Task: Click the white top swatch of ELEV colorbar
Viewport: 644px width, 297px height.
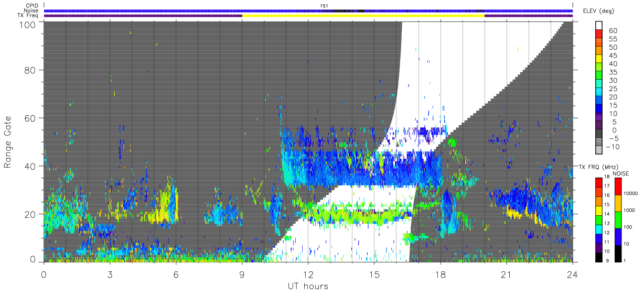Action: tap(599, 26)
